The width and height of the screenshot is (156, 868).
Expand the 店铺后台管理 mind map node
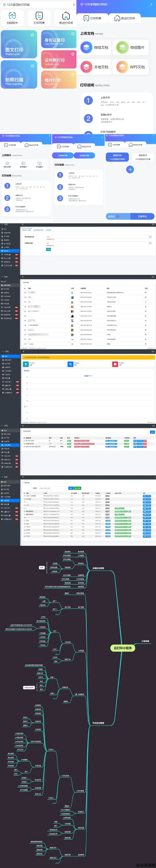click(98, 568)
